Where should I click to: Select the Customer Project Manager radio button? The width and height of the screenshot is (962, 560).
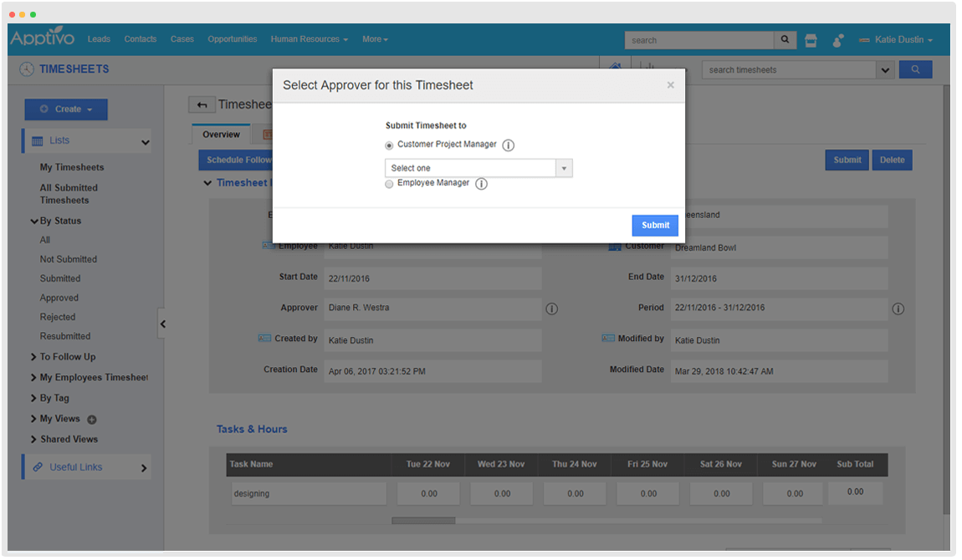click(389, 145)
